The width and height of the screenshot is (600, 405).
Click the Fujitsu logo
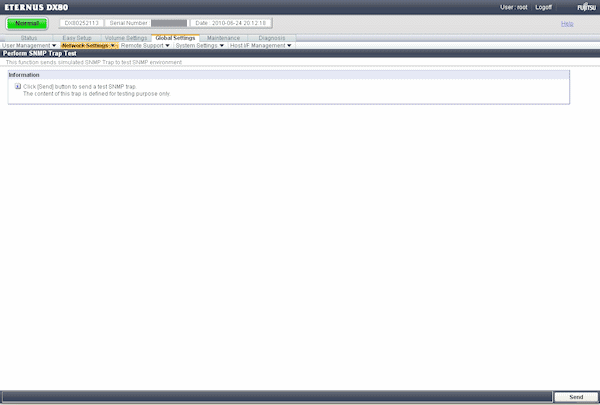click(587, 7)
